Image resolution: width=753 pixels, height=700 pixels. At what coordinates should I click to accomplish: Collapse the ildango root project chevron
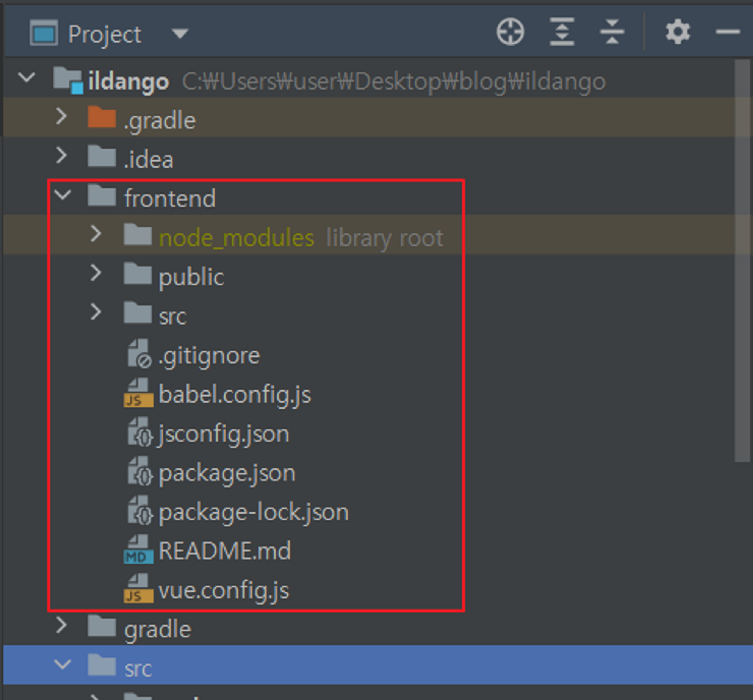click(x=26, y=77)
